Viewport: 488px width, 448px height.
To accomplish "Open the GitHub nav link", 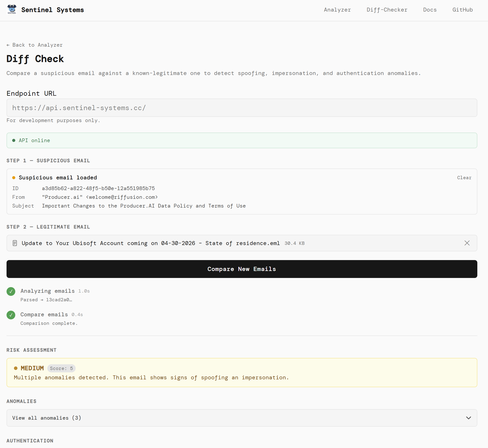I will (x=462, y=10).
